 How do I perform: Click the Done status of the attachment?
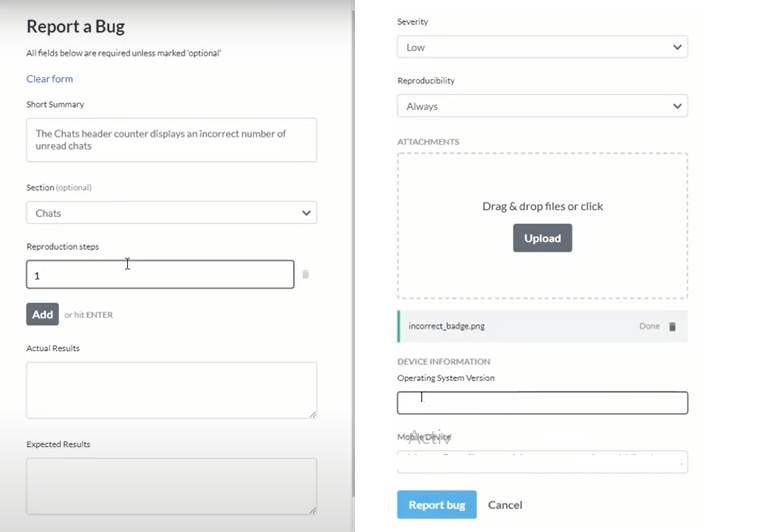(x=649, y=326)
